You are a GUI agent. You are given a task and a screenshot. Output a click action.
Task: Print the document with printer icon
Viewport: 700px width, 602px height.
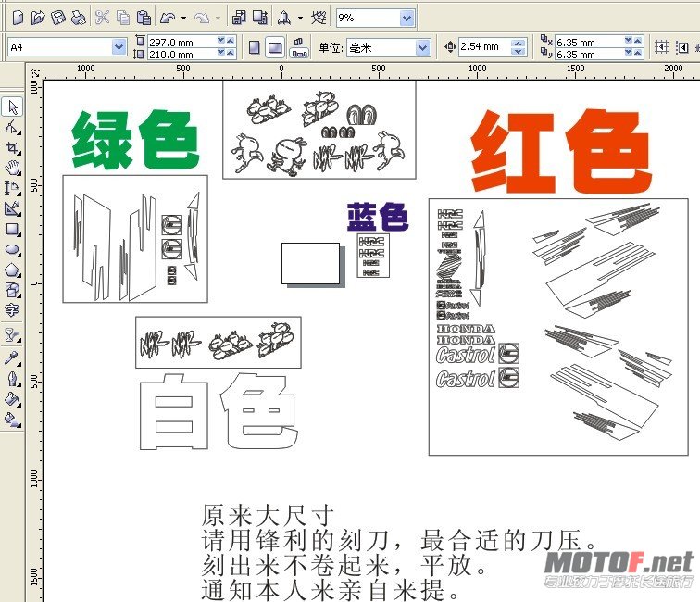coord(79,18)
